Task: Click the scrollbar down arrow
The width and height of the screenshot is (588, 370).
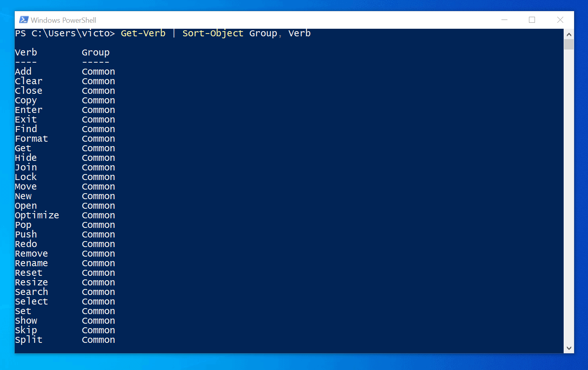Action: [x=569, y=348]
